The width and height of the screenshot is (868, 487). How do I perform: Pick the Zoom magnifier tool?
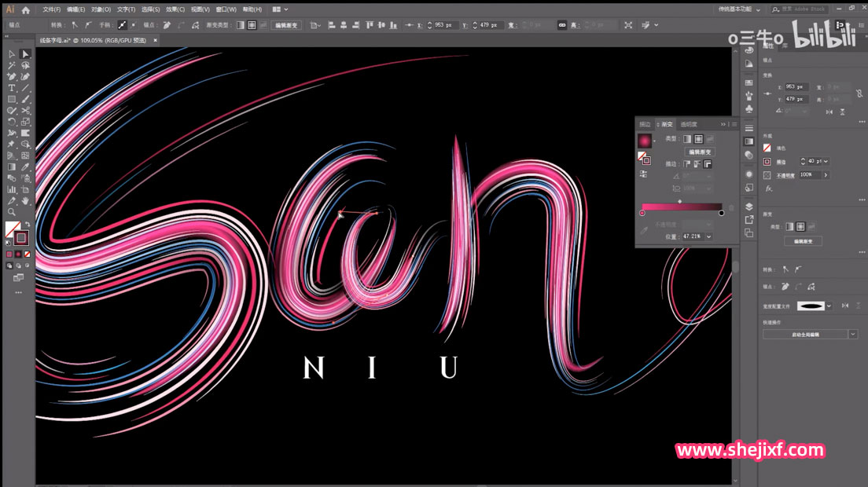(12, 212)
